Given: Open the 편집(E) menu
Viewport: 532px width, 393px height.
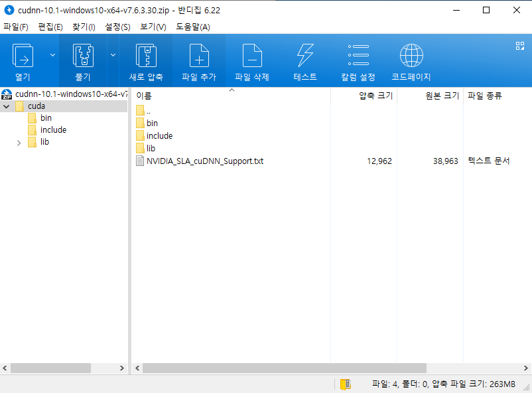Looking at the screenshot, I should [x=50, y=27].
